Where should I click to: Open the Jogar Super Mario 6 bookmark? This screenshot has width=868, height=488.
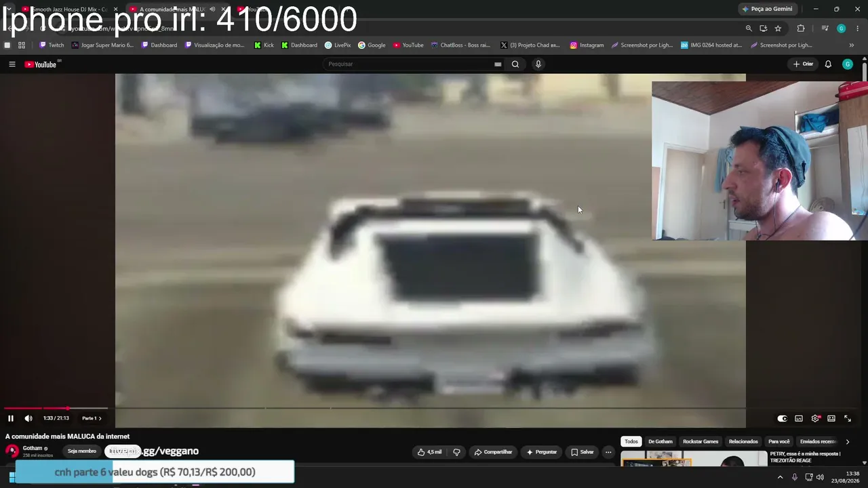click(102, 45)
